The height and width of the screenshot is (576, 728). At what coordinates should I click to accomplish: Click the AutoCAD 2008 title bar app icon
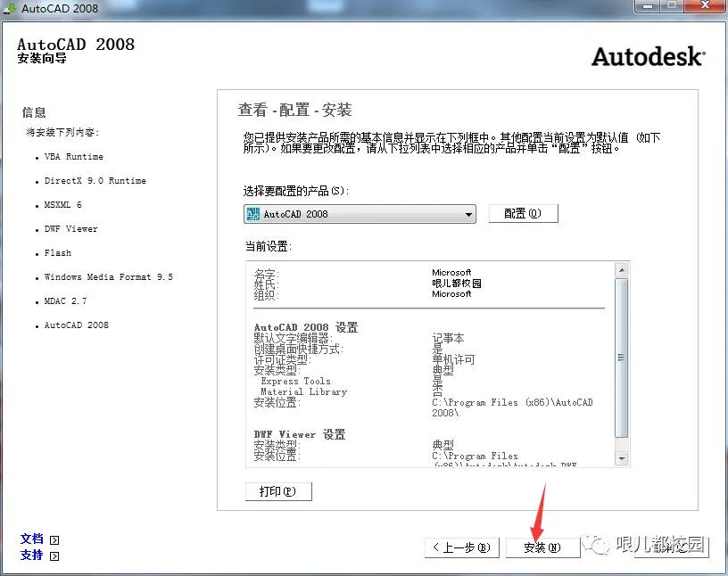pos(10,8)
